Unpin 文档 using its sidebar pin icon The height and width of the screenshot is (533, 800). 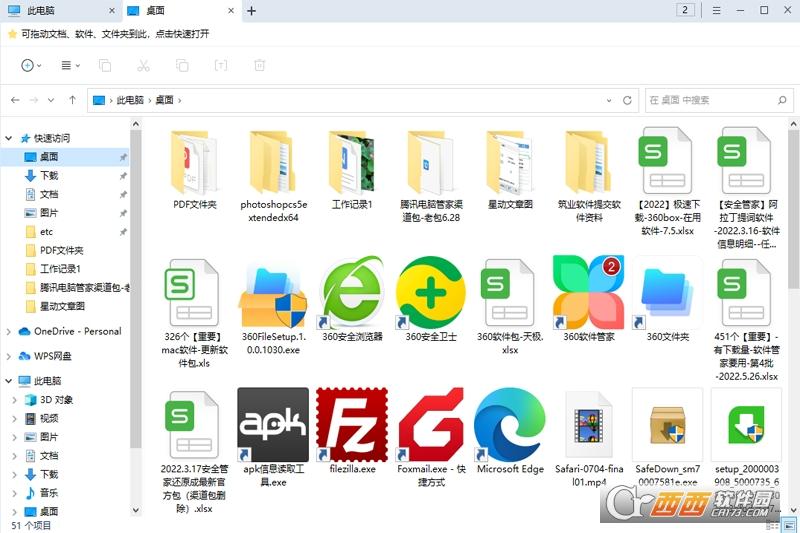pos(123,194)
